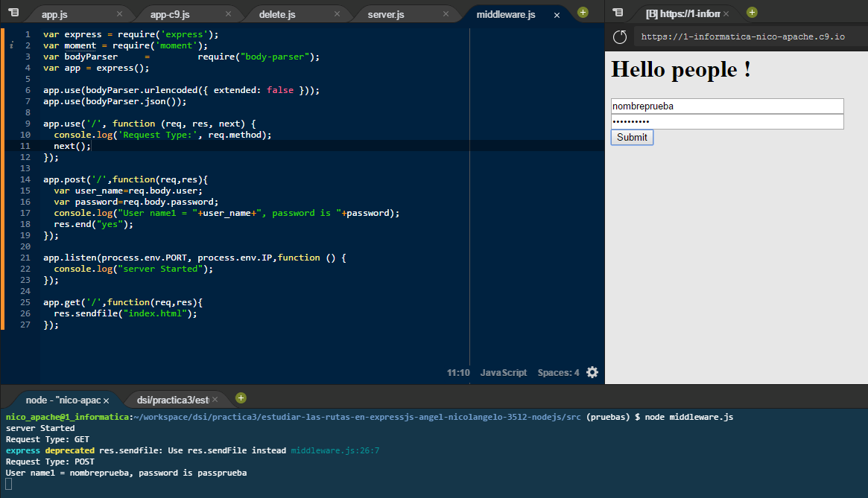Open the middleware.js:26:7 link in the terminal
The height and width of the screenshot is (498, 868).
coord(335,450)
